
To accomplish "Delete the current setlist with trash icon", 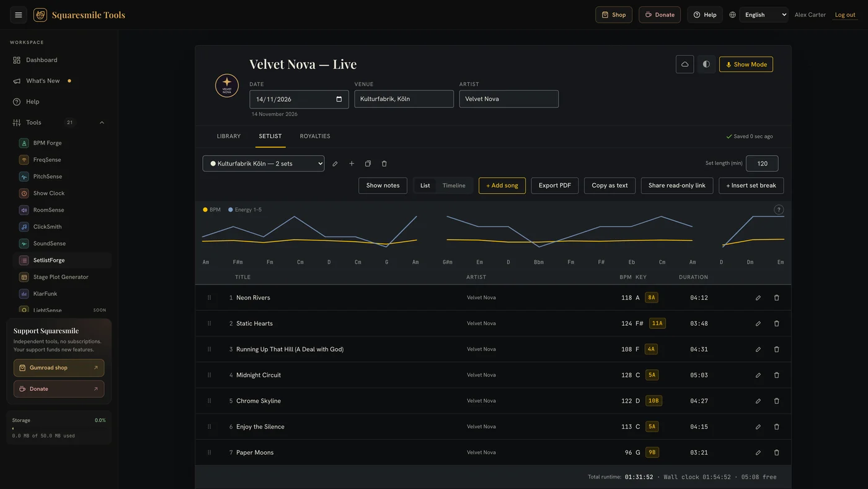I will 384,164.
